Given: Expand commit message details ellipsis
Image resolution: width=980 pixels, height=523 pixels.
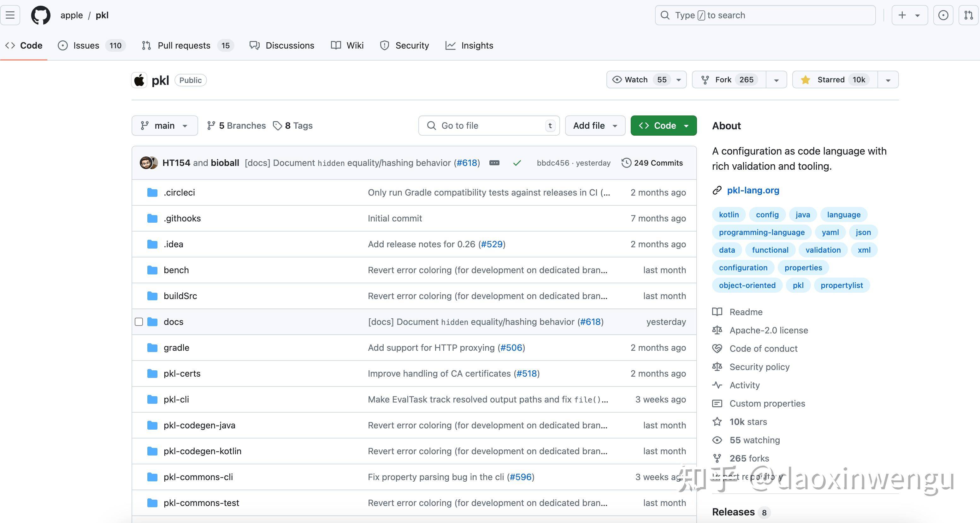Looking at the screenshot, I should (x=494, y=163).
